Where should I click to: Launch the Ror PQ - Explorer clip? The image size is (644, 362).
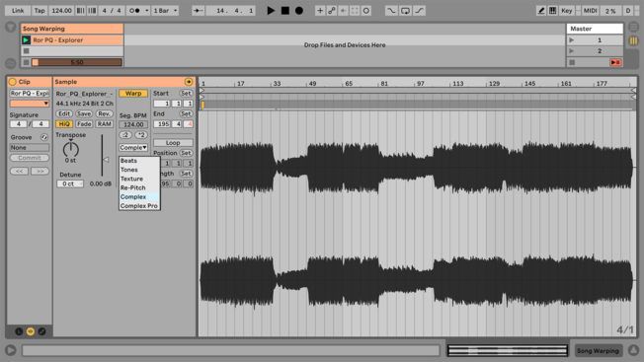coord(26,40)
